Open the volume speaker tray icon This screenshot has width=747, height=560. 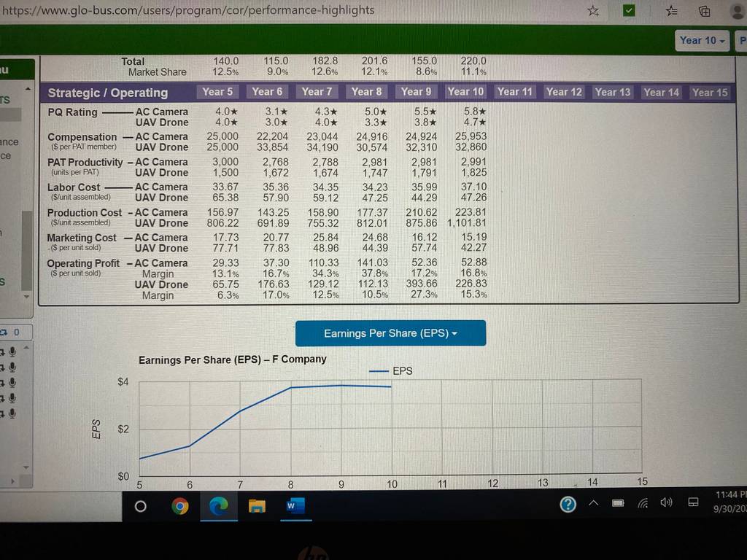tap(667, 502)
